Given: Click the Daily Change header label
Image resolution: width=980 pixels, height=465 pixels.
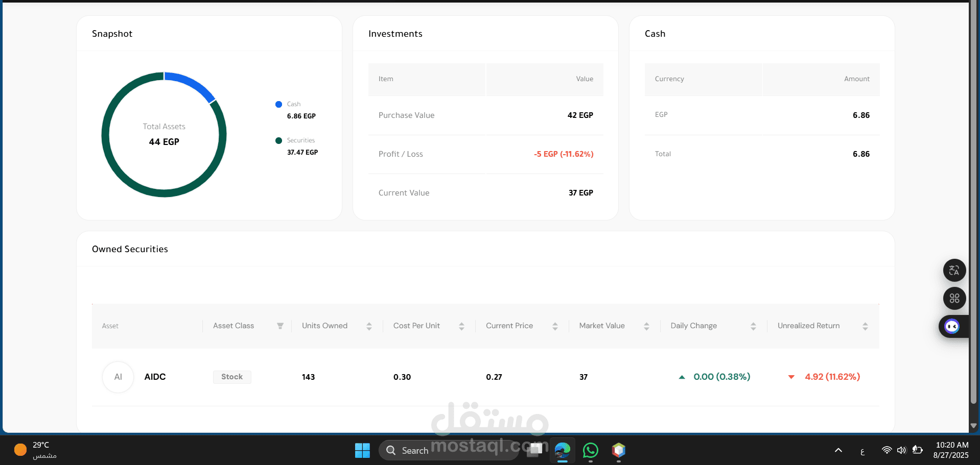Looking at the screenshot, I should pos(694,326).
